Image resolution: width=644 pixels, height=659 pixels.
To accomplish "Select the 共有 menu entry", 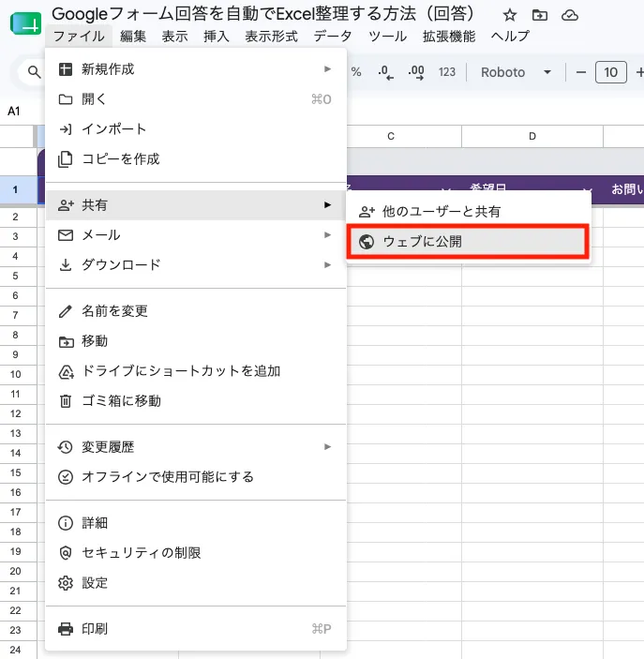I will coord(196,205).
